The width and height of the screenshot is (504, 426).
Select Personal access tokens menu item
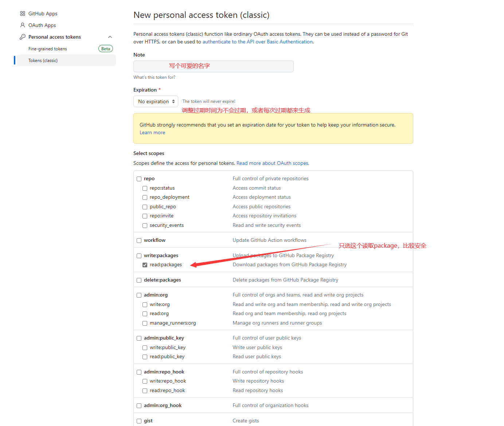pyautogui.click(x=55, y=37)
